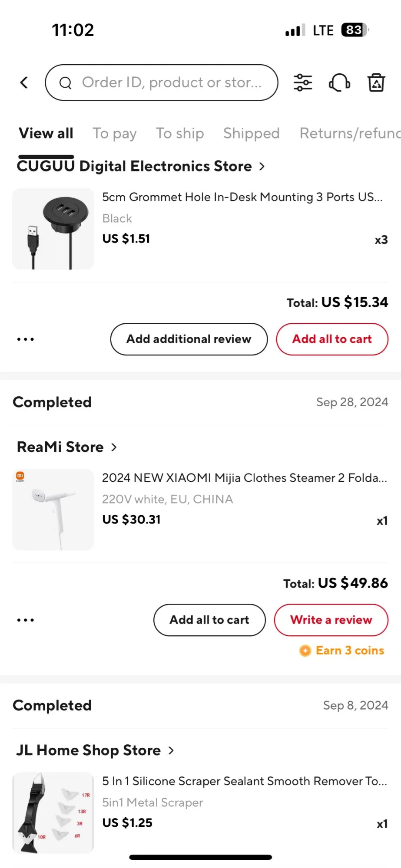The height and width of the screenshot is (868, 401).
Task: Open more options for ReaMi order
Action: (26, 620)
